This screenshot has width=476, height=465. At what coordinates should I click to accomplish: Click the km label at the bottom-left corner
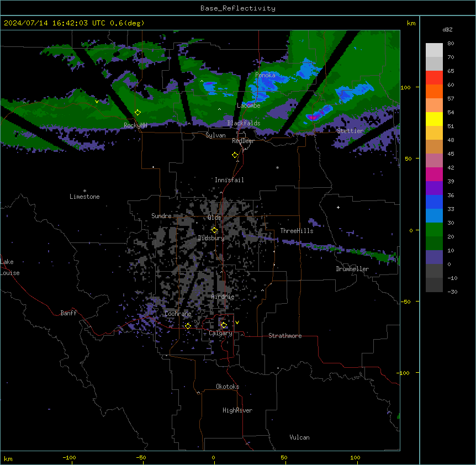coord(8,459)
